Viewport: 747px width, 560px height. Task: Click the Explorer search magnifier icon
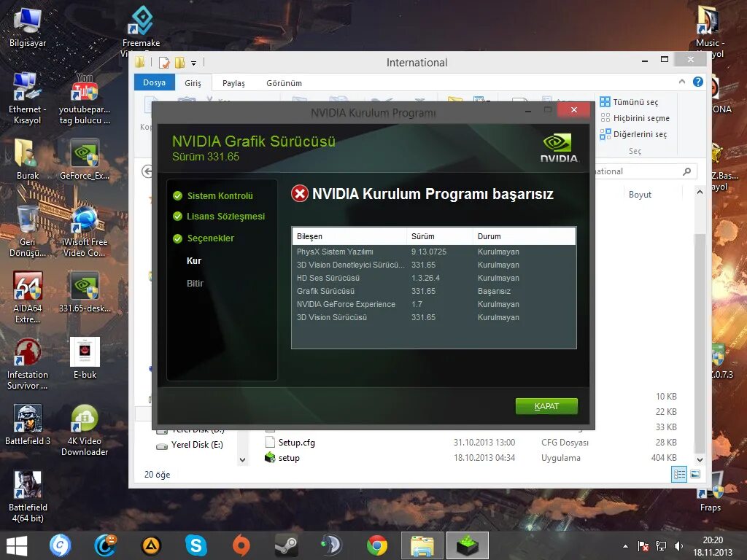[x=686, y=171]
